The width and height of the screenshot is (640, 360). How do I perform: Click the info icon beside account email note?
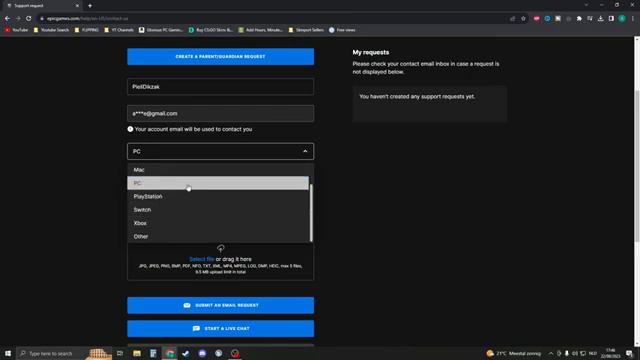coord(130,129)
